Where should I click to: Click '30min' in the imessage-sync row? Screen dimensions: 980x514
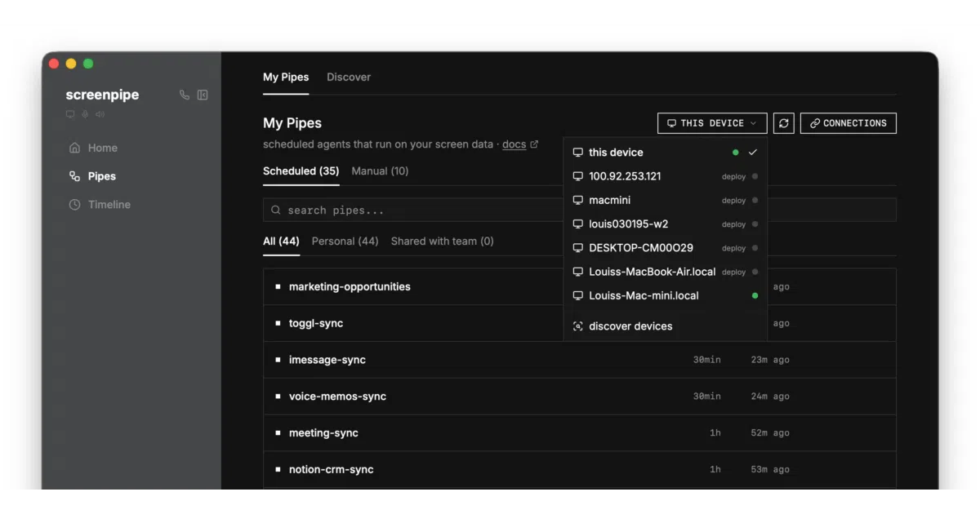pos(707,360)
